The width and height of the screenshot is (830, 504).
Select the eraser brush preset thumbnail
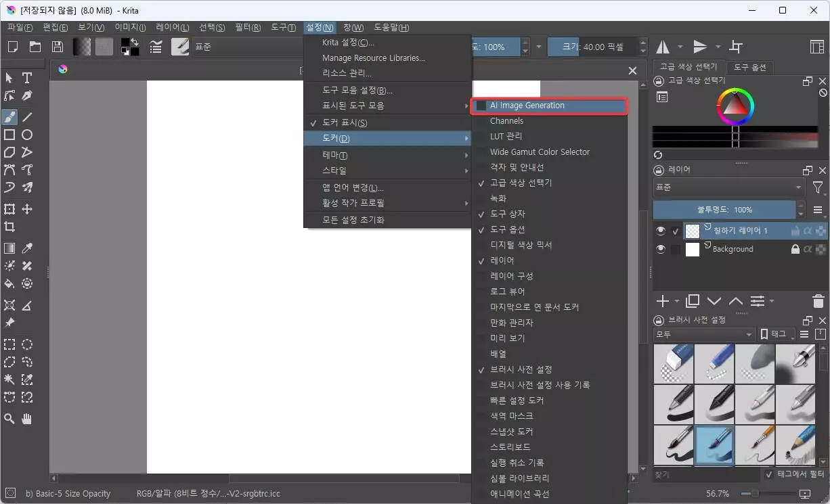coord(674,363)
